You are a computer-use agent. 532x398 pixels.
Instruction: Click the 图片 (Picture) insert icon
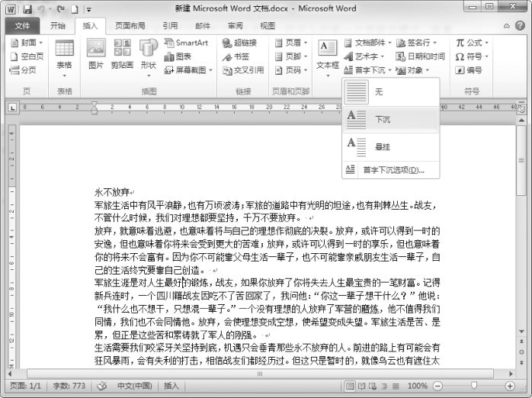(x=95, y=53)
